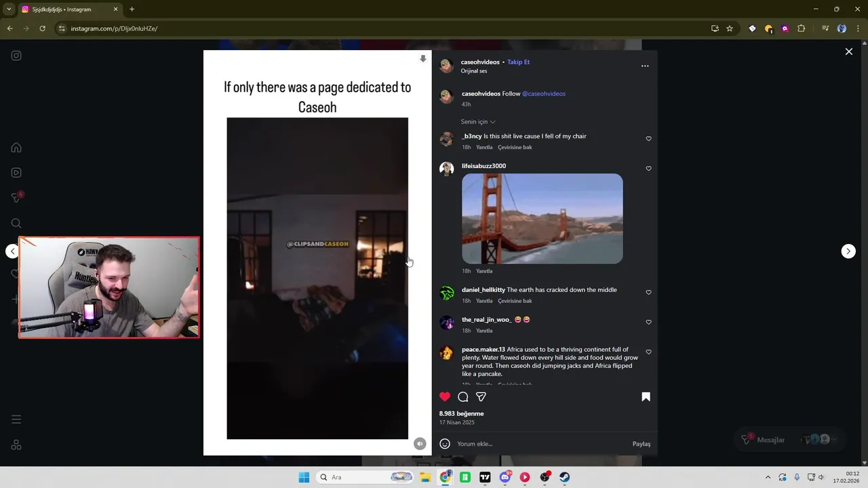868x488 pixels.
Task: Click the taskbar 'Ara' search box
Action: [x=365, y=477]
